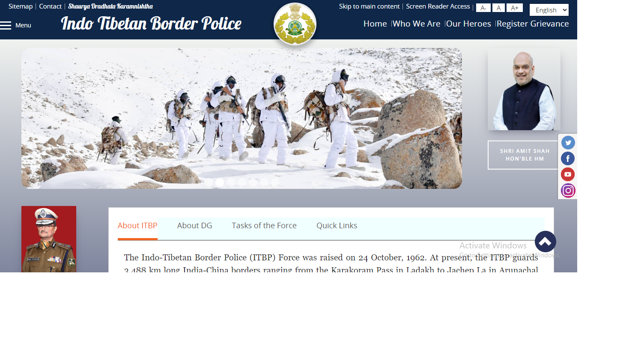The height and width of the screenshot is (358, 644).
Task: Open the Our Heroes menu
Action: [x=468, y=24]
